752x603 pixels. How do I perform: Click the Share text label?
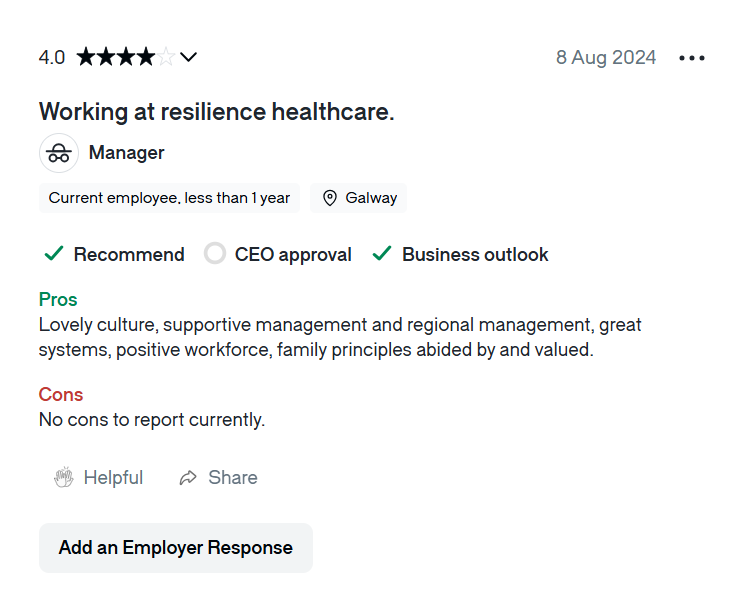[233, 478]
